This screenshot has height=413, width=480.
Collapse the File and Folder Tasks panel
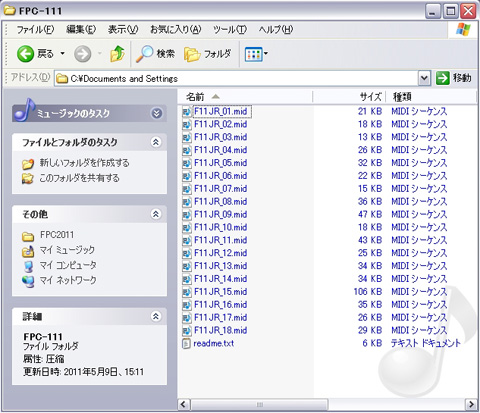point(156,142)
